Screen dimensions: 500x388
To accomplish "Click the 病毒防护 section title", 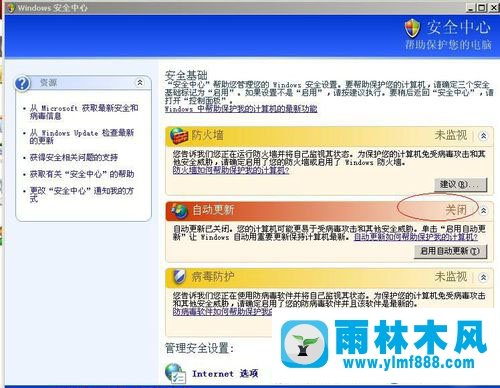I will coord(213,277).
